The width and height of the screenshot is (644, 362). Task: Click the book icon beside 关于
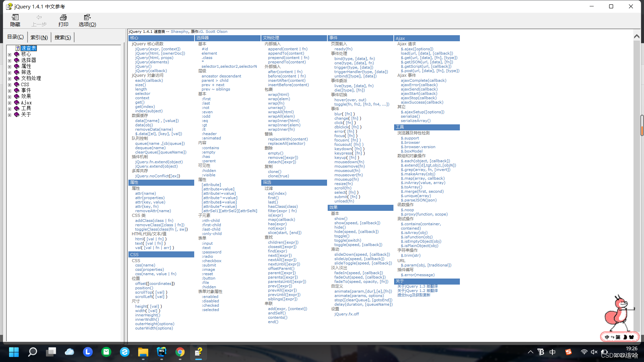coord(17,115)
